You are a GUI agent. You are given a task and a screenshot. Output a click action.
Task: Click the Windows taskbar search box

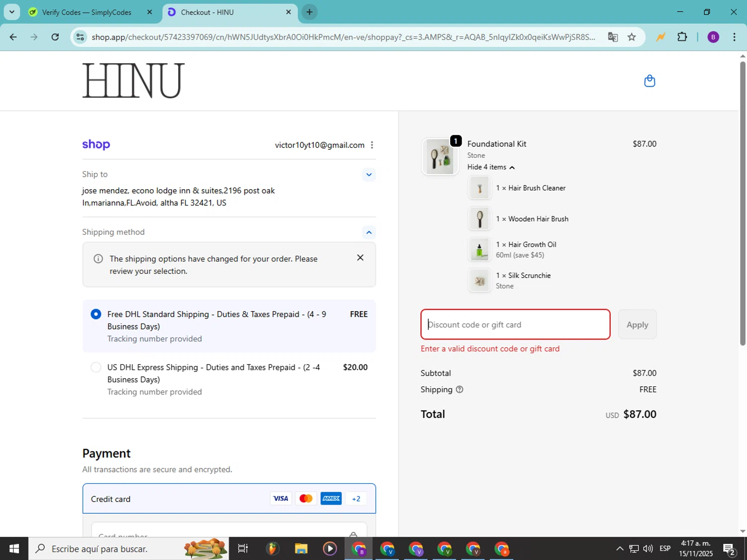[x=128, y=549]
